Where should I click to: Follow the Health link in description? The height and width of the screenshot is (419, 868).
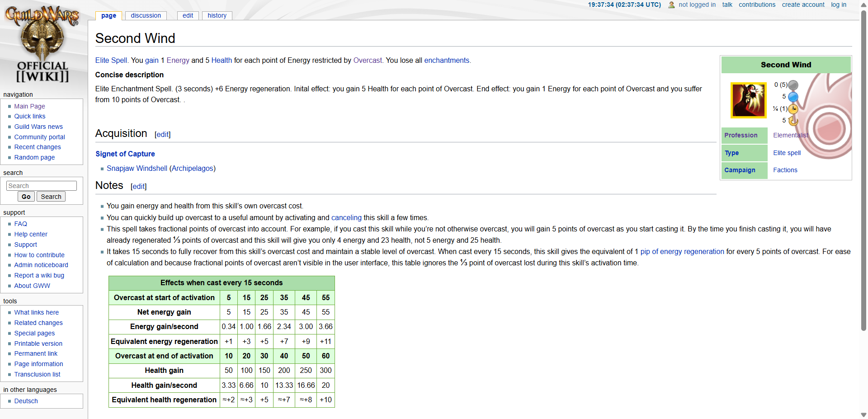pyautogui.click(x=222, y=60)
